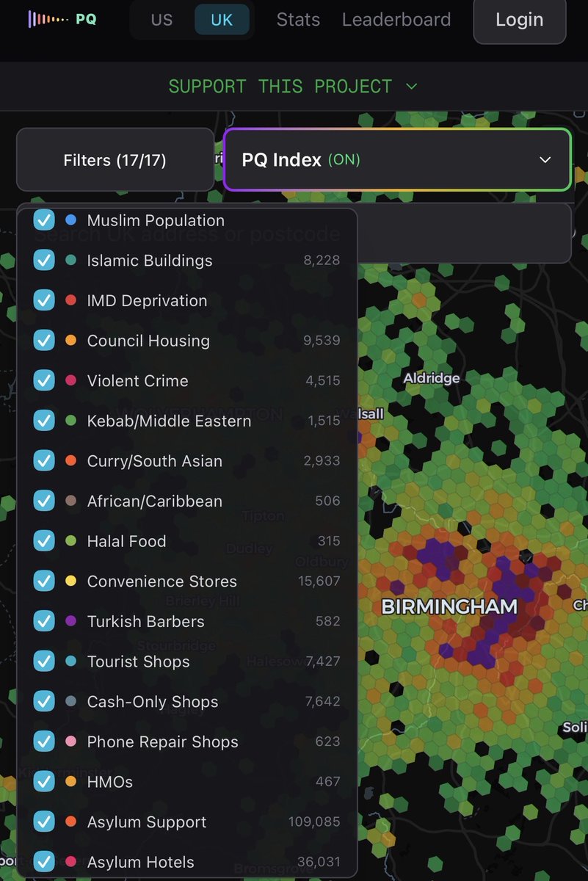Uncheck the Turkish Barbers filter

point(44,621)
